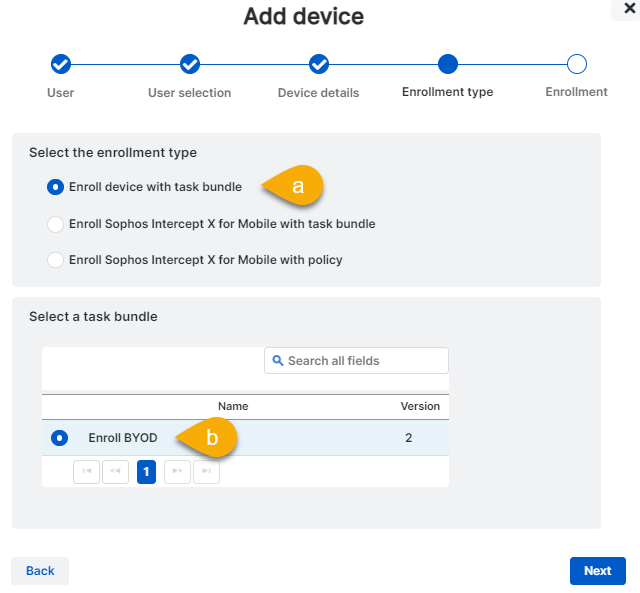640x593 pixels.
Task: Click the empty Enrollment step circle
Action: pos(576,65)
